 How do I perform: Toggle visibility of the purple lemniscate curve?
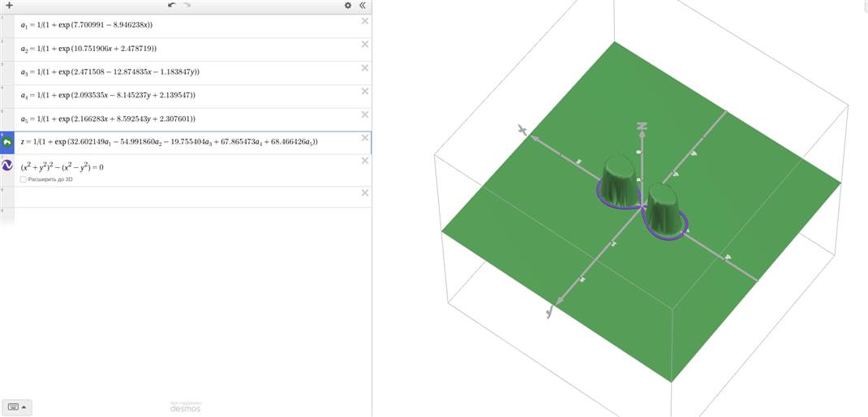coord(7,165)
